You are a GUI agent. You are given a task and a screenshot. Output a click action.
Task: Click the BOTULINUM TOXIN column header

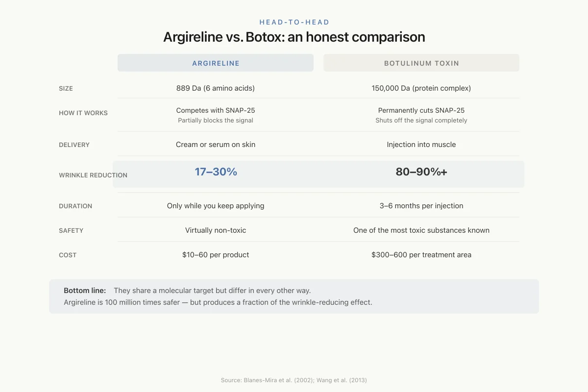[421, 63]
